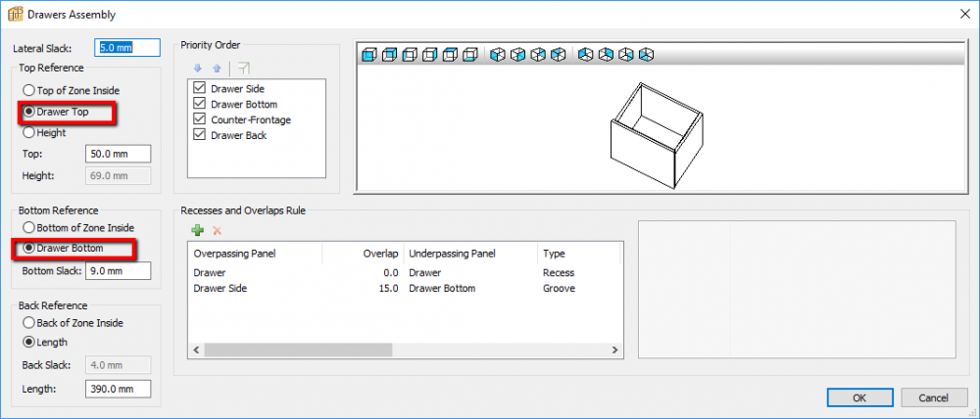Uncheck Drawer Side in Priority Order
980x419 pixels.
coord(199,89)
